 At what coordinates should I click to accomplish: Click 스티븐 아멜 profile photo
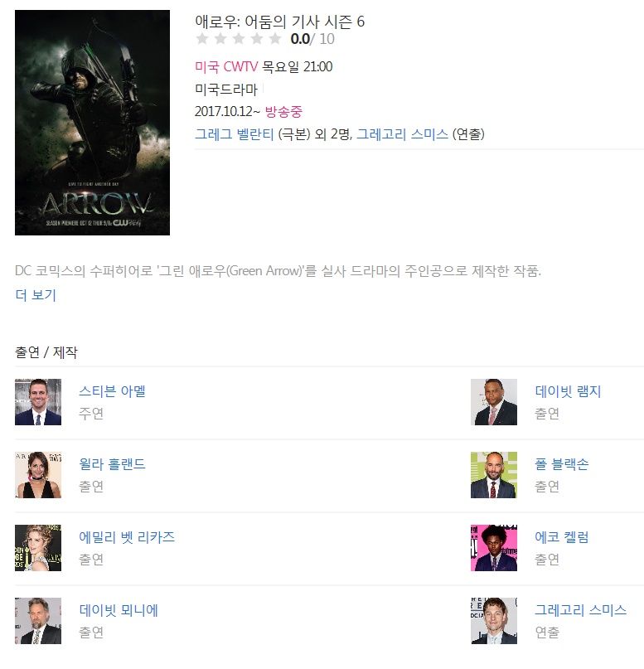(x=38, y=402)
